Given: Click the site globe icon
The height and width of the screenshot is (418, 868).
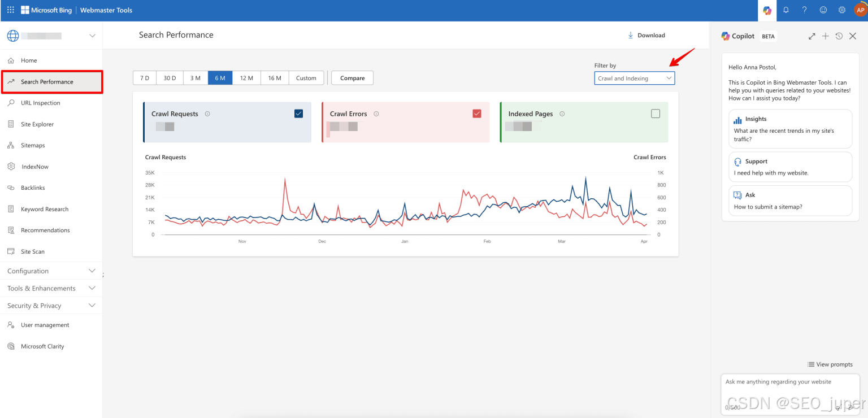Looking at the screenshot, I should tap(12, 36).
